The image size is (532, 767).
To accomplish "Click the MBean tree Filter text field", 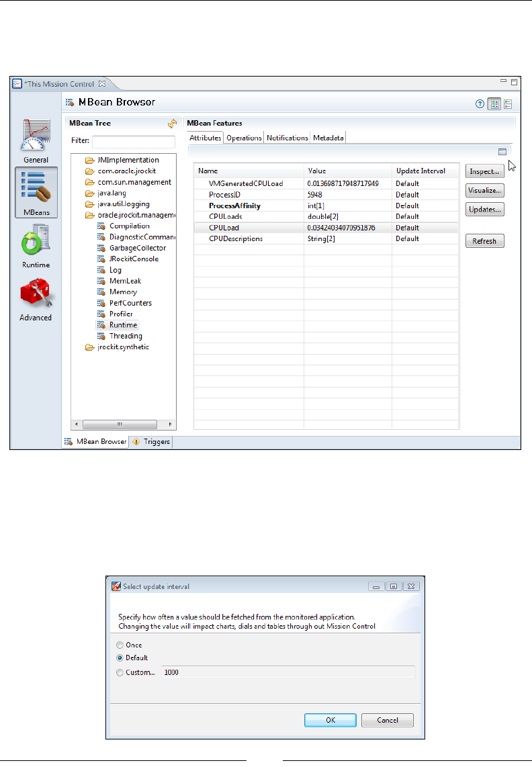I will (x=134, y=141).
